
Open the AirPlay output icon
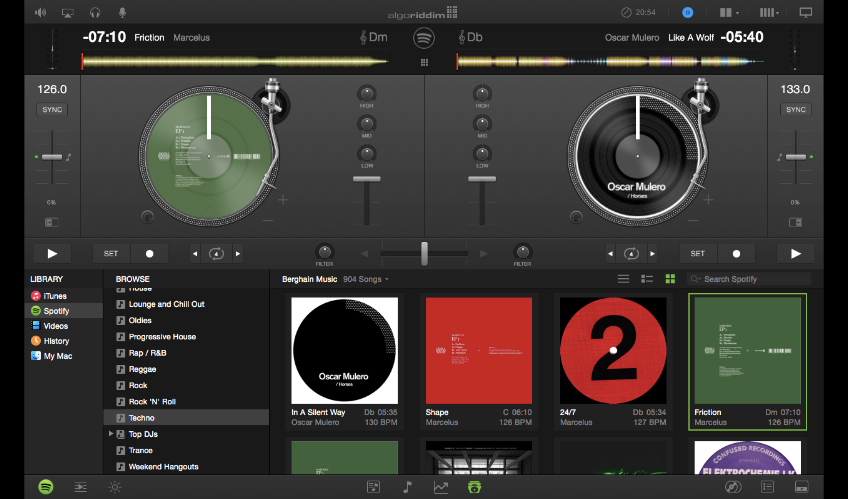point(68,12)
